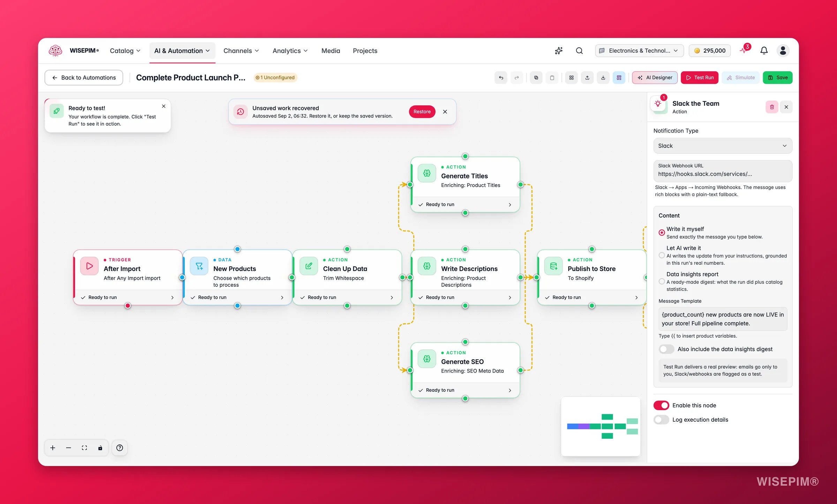Viewport: 837px width, 504px height.
Task: Toggle the highlighted panel layout icon
Action: click(619, 77)
